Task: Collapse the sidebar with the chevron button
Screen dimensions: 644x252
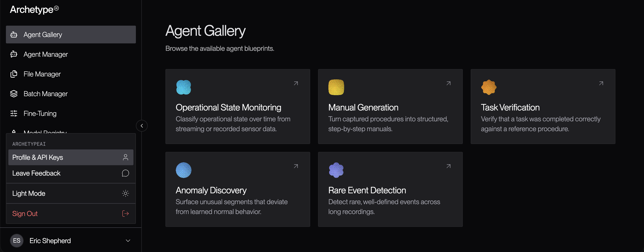Action: click(x=142, y=126)
